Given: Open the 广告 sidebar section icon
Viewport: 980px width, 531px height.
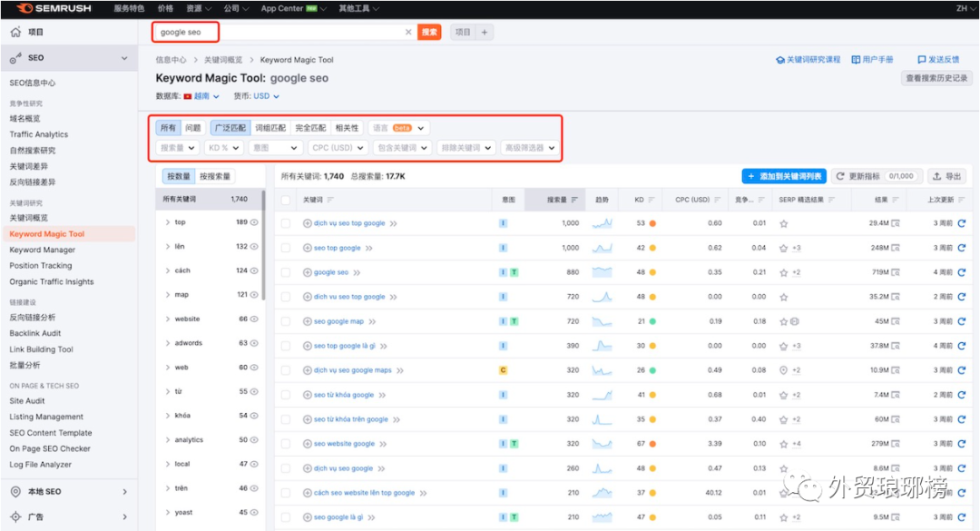Looking at the screenshot, I should 16,516.
